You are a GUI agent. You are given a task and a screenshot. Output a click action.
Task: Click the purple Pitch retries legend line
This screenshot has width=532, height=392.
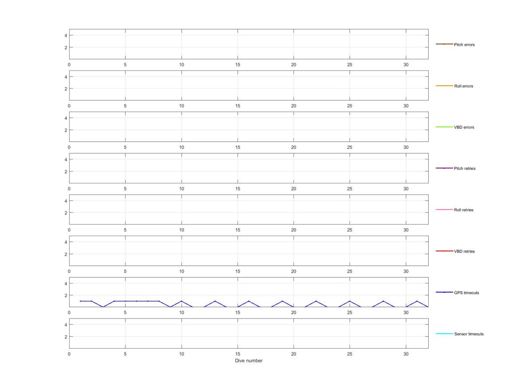pyautogui.click(x=444, y=168)
